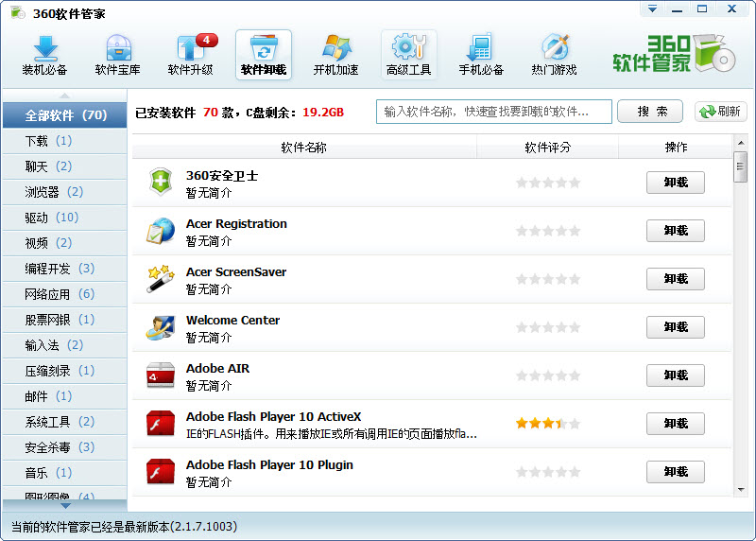Click the software list scrollbar thumb

click(741, 166)
